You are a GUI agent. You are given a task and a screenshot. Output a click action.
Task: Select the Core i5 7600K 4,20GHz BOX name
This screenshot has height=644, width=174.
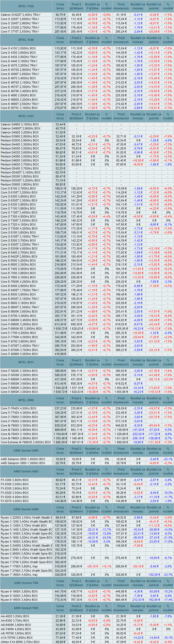click(x=19, y=281)
